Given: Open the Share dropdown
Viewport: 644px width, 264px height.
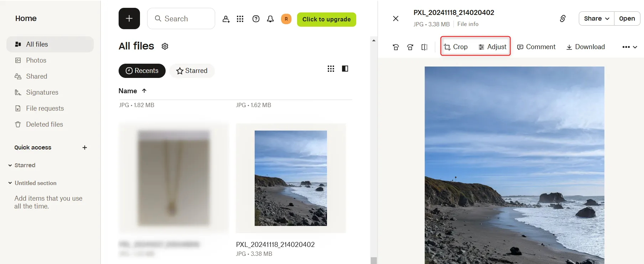Looking at the screenshot, I should click(597, 19).
